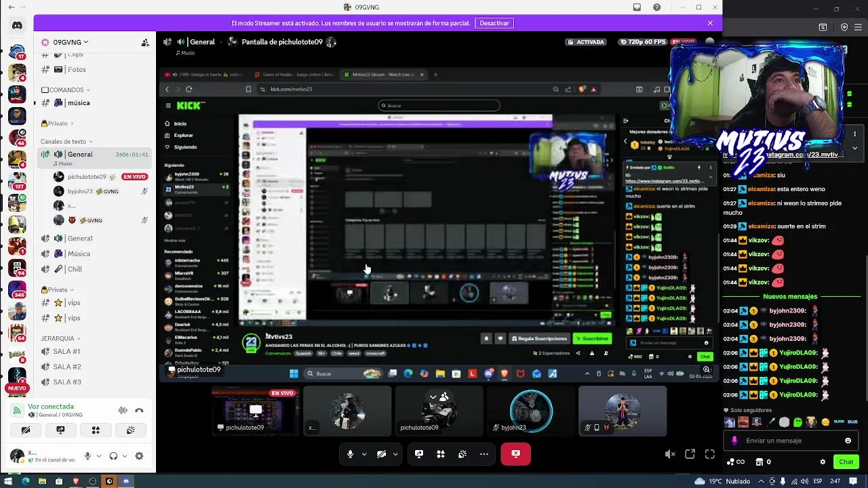Join Música voice channel
Screen dimensions: 868x488
(x=94, y=253)
